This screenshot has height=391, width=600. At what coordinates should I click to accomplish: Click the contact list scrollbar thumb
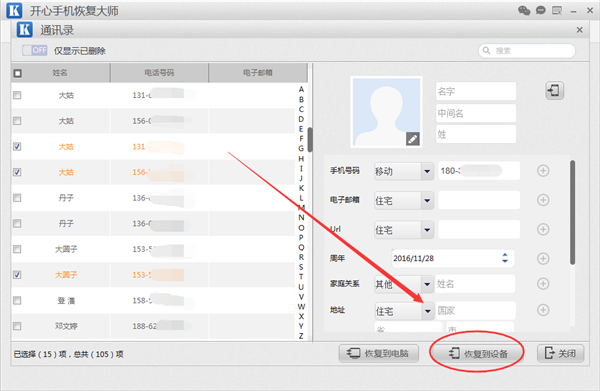(x=310, y=140)
